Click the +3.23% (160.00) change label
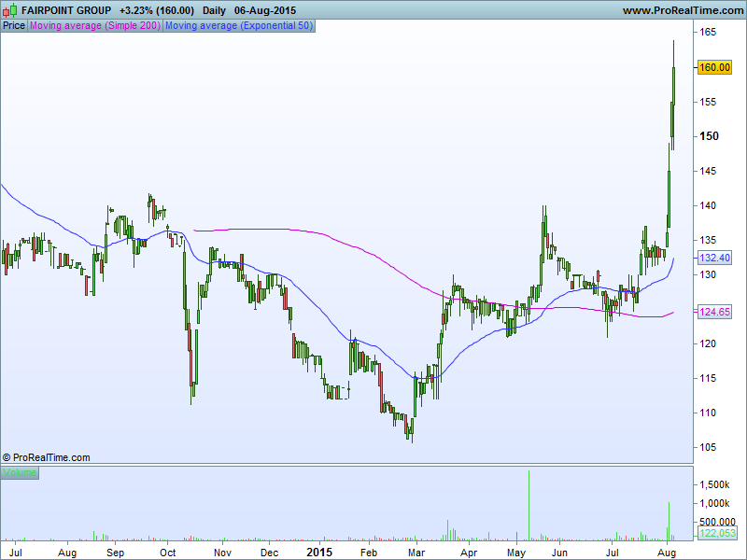 pos(155,9)
